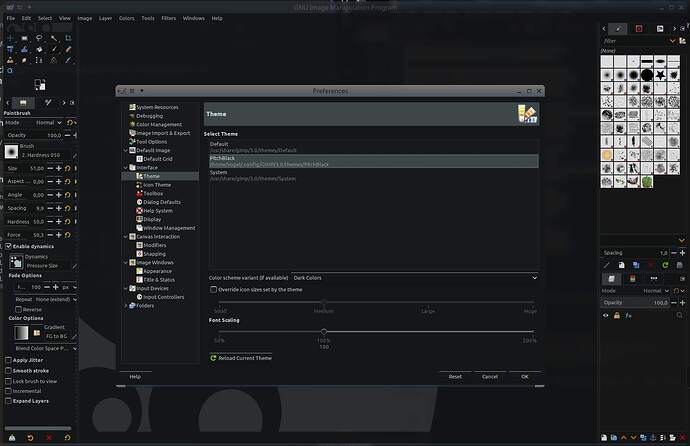The image size is (690, 446).
Task: Toggle the Enable dynamics checkbox
Action: (x=9, y=245)
